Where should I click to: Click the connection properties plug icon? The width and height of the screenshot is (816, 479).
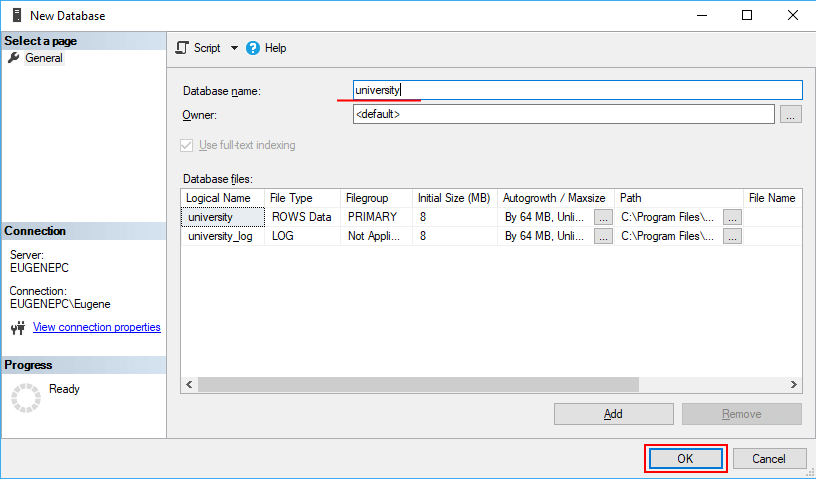click(x=18, y=327)
